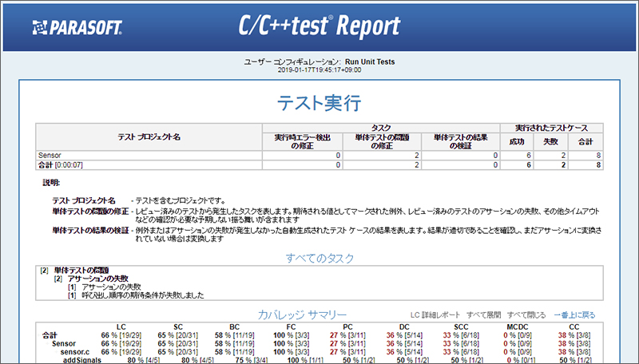The image size is (639, 364).
Task: Click the 説明: legend label
Action: tap(51, 183)
